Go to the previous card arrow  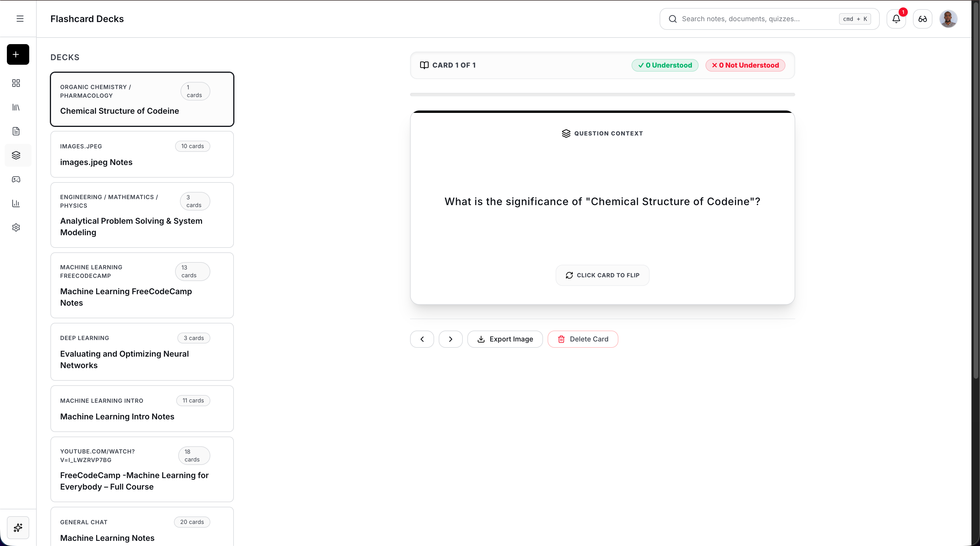(x=422, y=339)
